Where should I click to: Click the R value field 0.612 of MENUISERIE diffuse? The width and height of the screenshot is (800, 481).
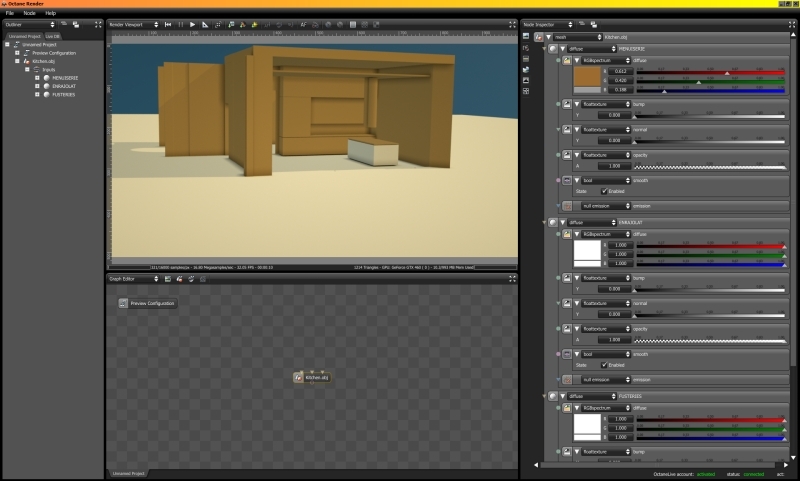[x=620, y=71]
